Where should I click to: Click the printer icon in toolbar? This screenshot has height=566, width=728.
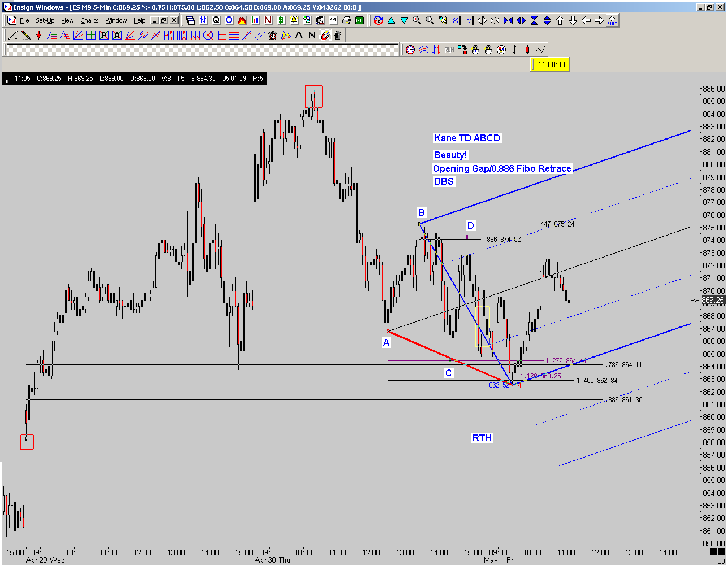click(x=346, y=20)
